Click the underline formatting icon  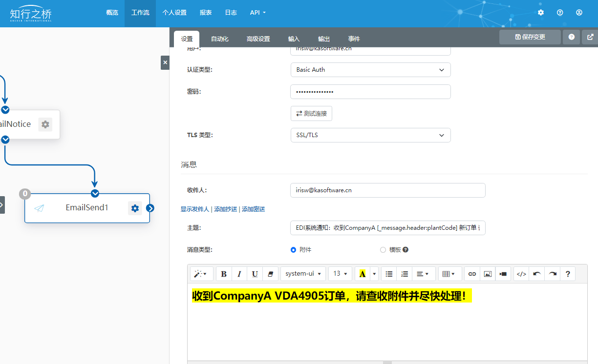click(x=255, y=274)
